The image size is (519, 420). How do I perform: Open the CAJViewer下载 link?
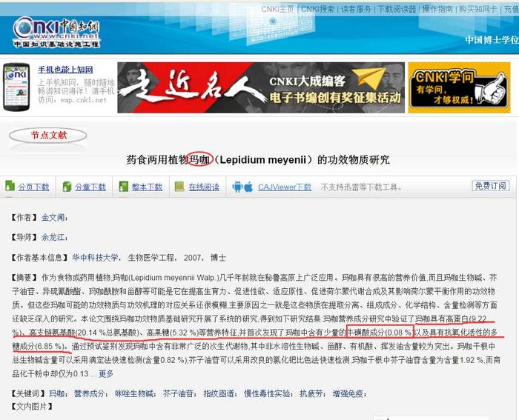(x=285, y=187)
